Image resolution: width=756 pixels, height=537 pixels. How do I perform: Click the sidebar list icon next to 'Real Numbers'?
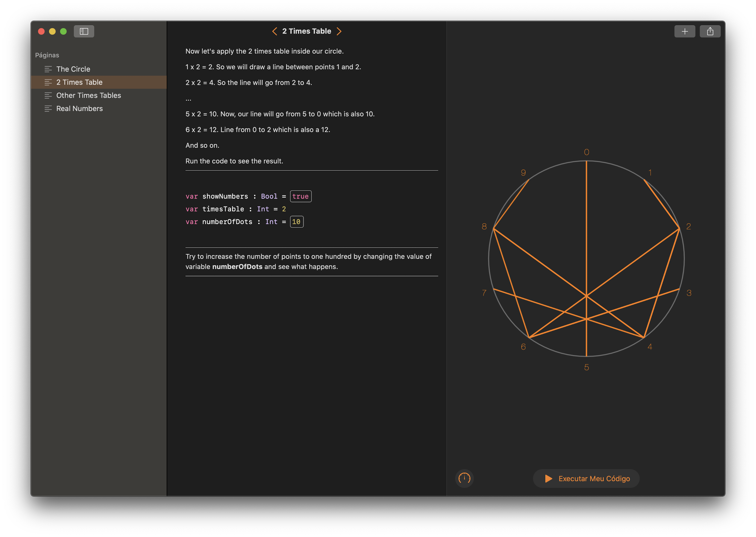coord(48,108)
